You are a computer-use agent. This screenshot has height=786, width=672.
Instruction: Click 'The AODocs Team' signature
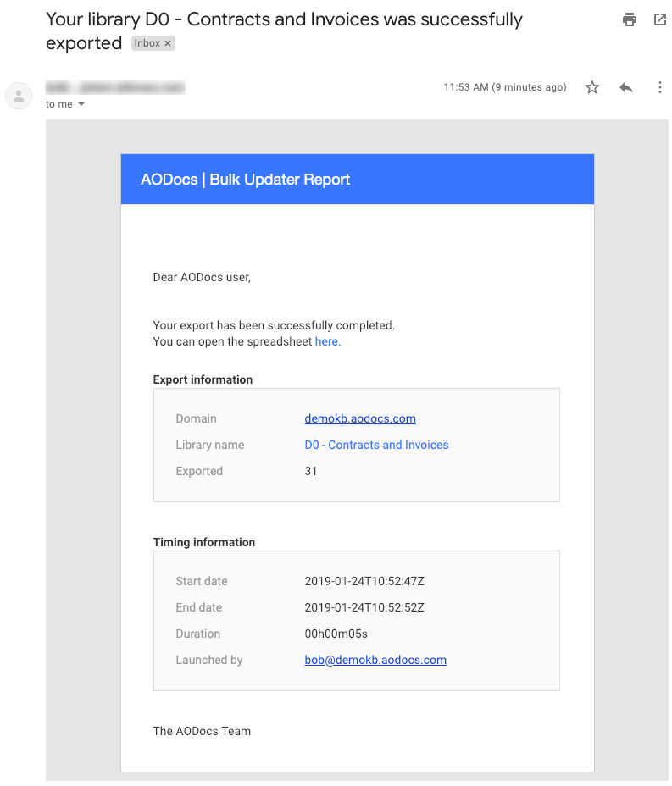click(x=202, y=731)
